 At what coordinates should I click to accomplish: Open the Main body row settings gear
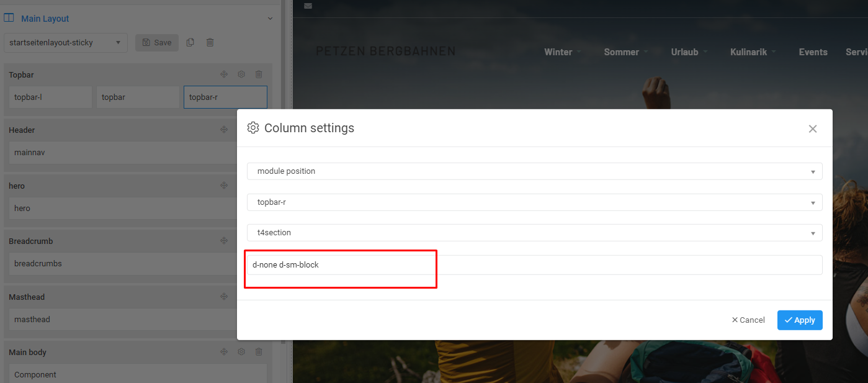(x=241, y=352)
